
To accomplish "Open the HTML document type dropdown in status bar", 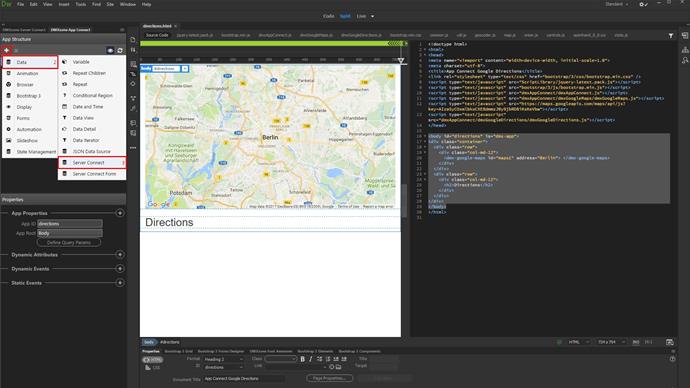I will click(x=578, y=342).
